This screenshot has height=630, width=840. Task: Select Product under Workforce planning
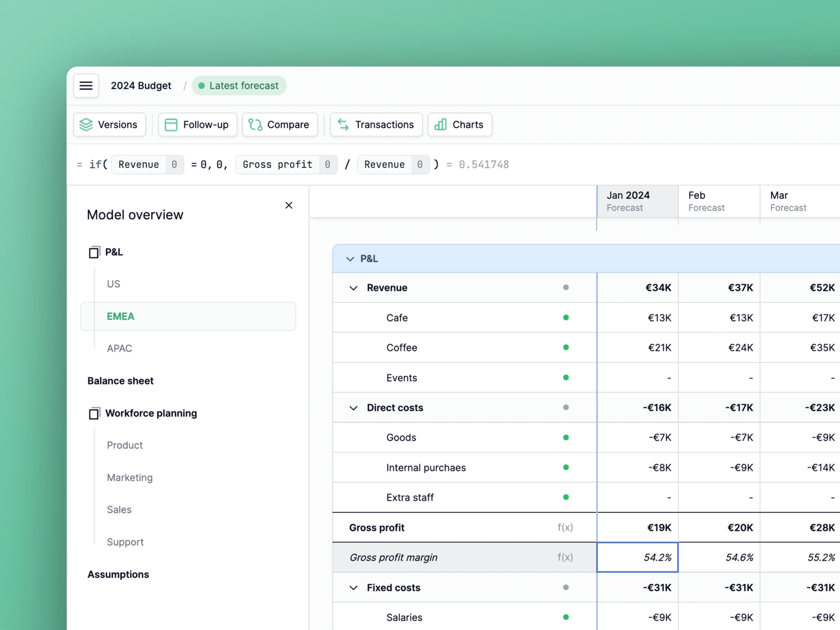(125, 445)
